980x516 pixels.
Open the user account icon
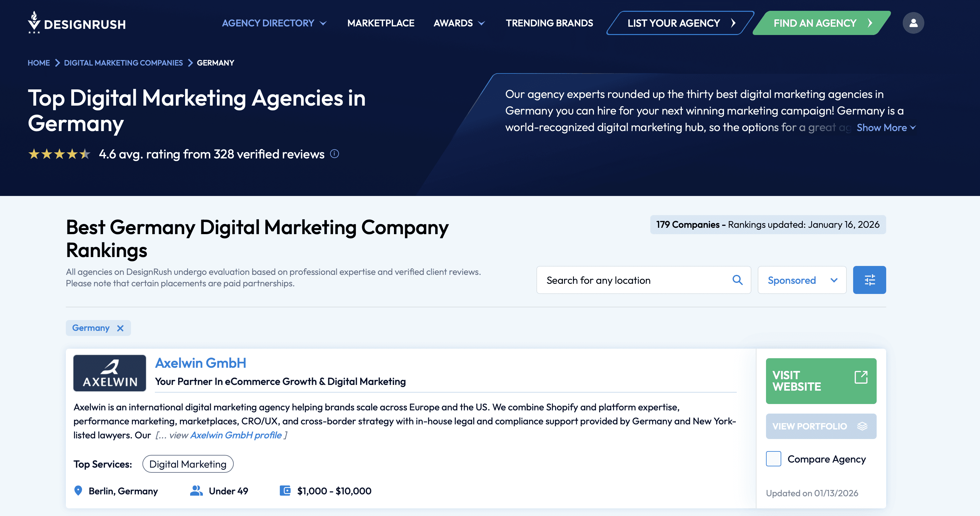(914, 23)
